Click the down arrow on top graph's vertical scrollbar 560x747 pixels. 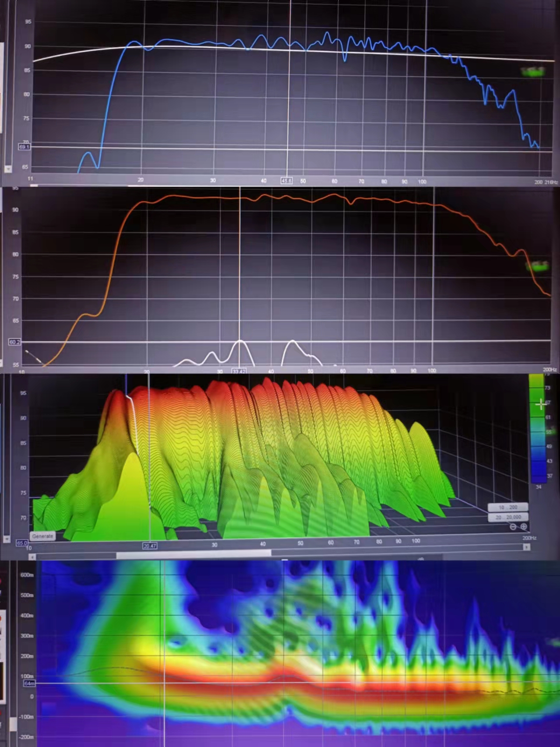pos(7,169)
